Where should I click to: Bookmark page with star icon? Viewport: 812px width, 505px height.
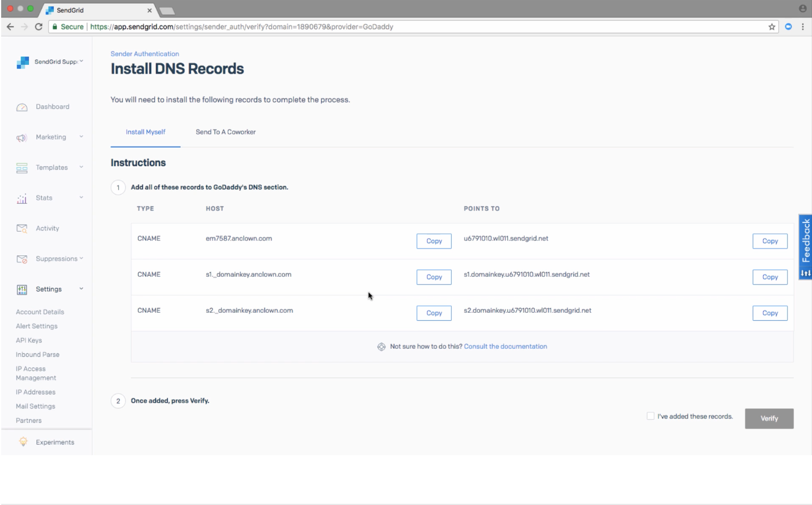[772, 27]
